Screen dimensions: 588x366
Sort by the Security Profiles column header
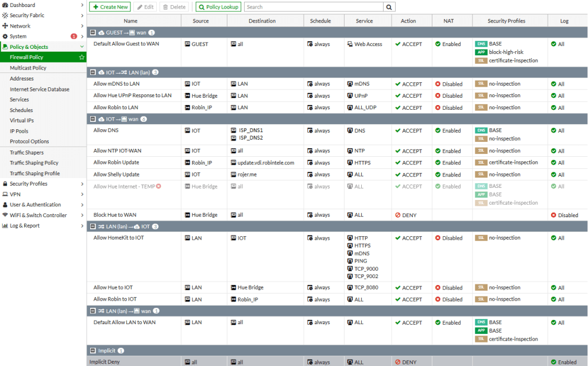click(x=506, y=21)
